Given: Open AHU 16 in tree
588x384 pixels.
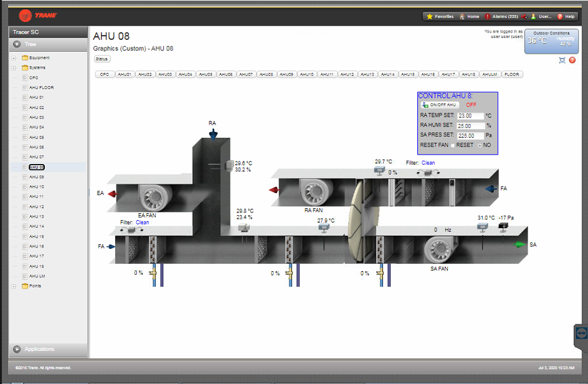Looking at the screenshot, I should 36,246.
